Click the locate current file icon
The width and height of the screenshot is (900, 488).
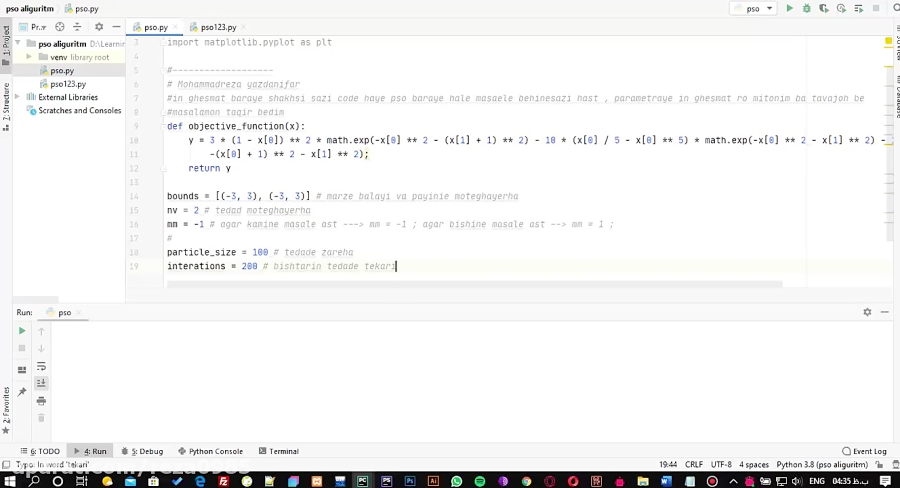point(60,27)
